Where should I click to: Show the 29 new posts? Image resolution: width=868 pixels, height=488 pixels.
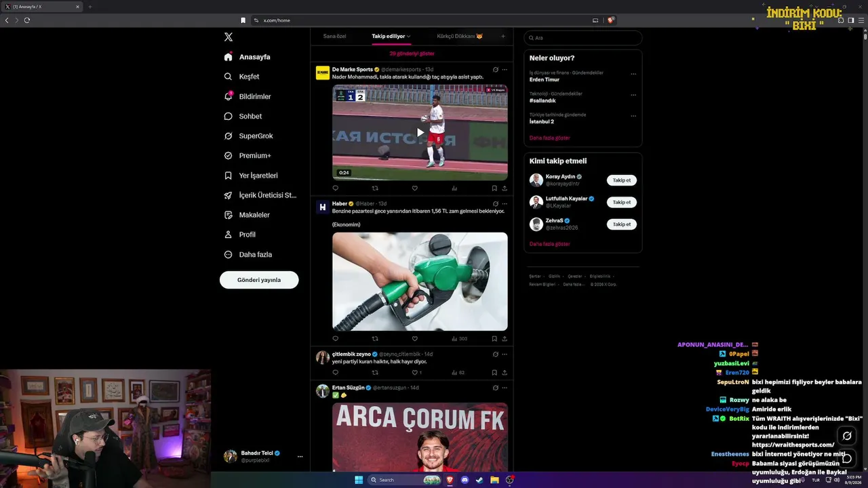tap(412, 53)
